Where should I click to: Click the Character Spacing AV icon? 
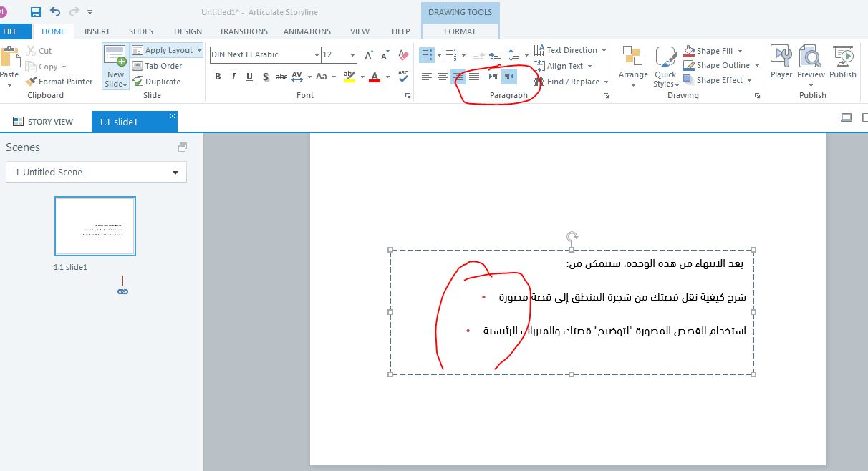coord(297,77)
